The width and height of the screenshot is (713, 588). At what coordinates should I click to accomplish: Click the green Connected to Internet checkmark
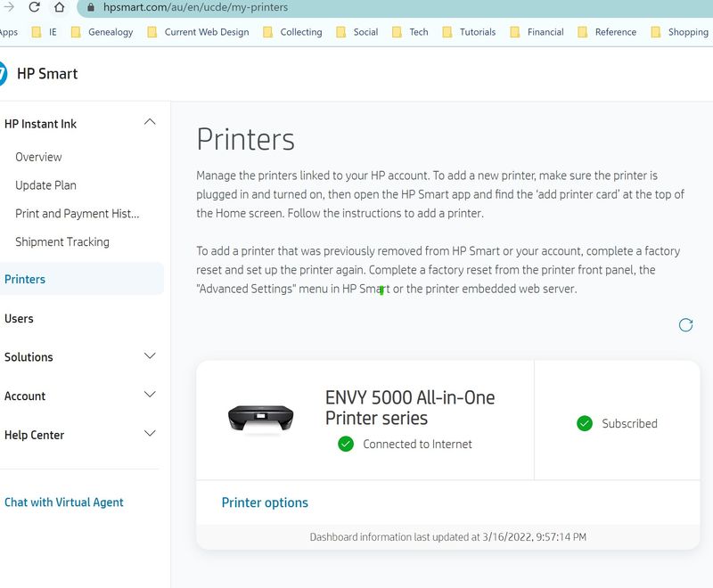(x=346, y=444)
